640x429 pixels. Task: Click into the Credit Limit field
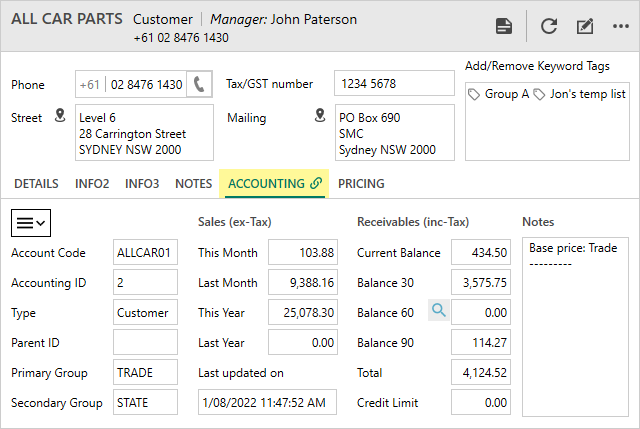click(x=481, y=403)
